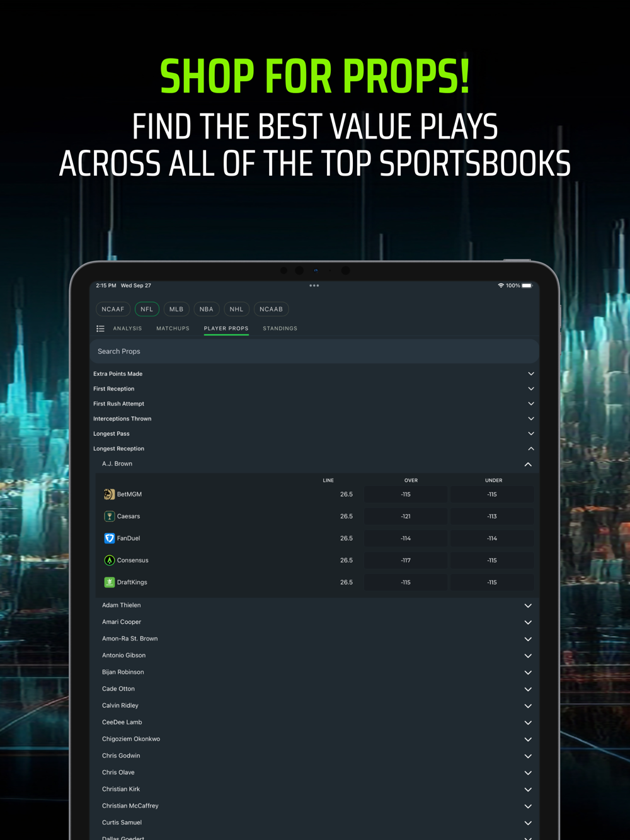The width and height of the screenshot is (630, 840).
Task: Tap the battery indicator in the status bar
Action: click(527, 286)
